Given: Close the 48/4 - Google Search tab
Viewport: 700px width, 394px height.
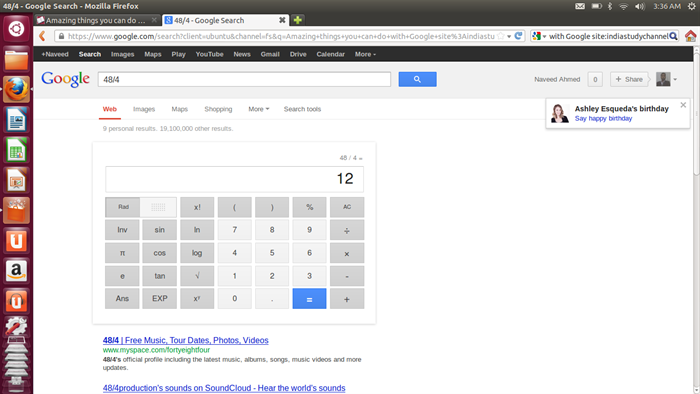Looking at the screenshot, I should tap(282, 20).
